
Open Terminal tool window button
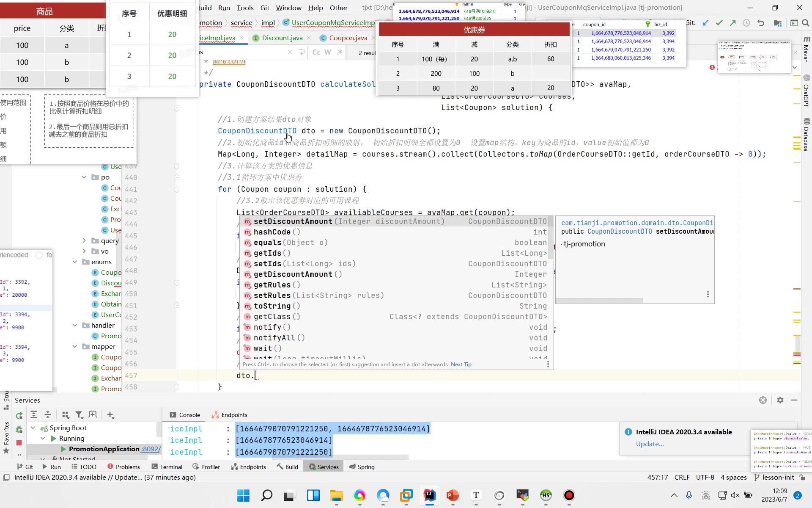tap(167, 467)
